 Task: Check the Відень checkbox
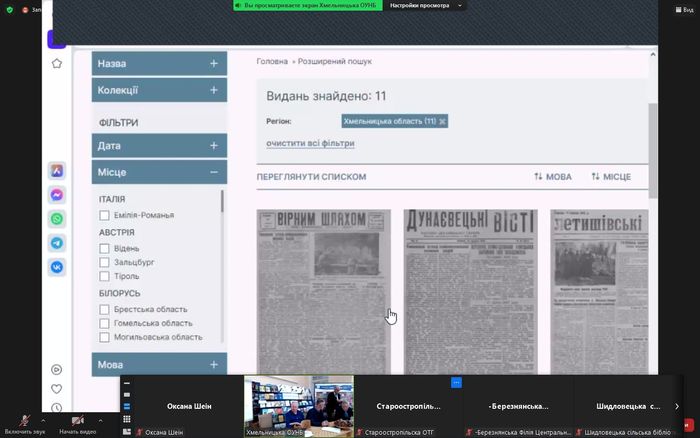click(x=104, y=248)
